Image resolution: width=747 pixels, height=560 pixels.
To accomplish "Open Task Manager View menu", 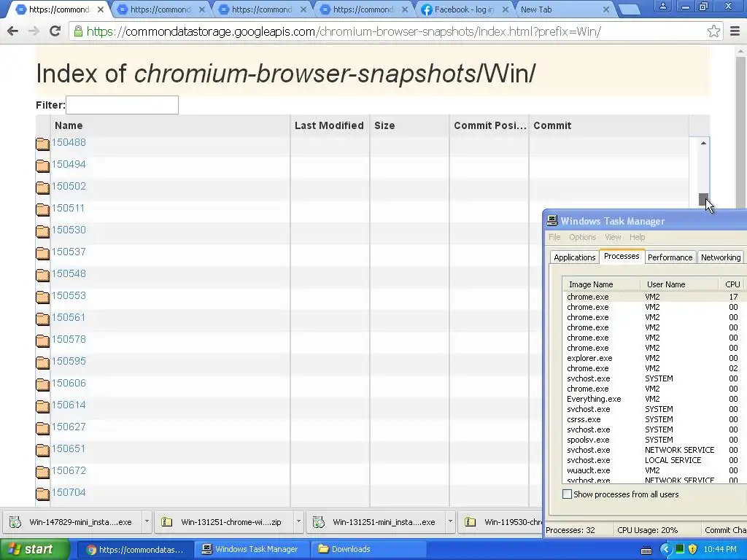I will (613, 237).
